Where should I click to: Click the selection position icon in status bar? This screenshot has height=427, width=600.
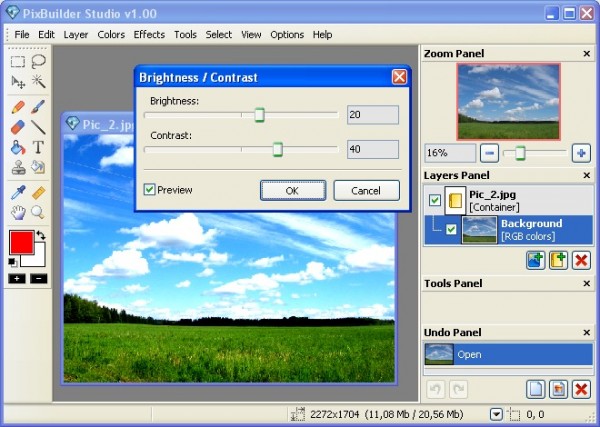514,414
